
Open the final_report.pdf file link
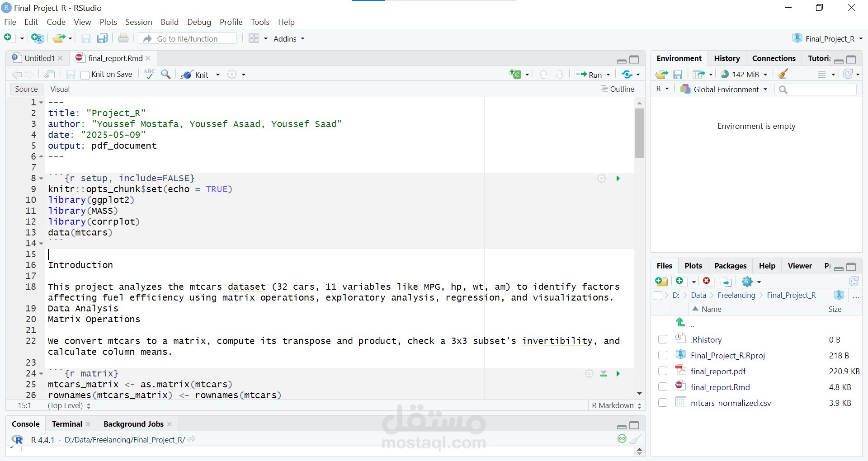click(x=718, y=371)
